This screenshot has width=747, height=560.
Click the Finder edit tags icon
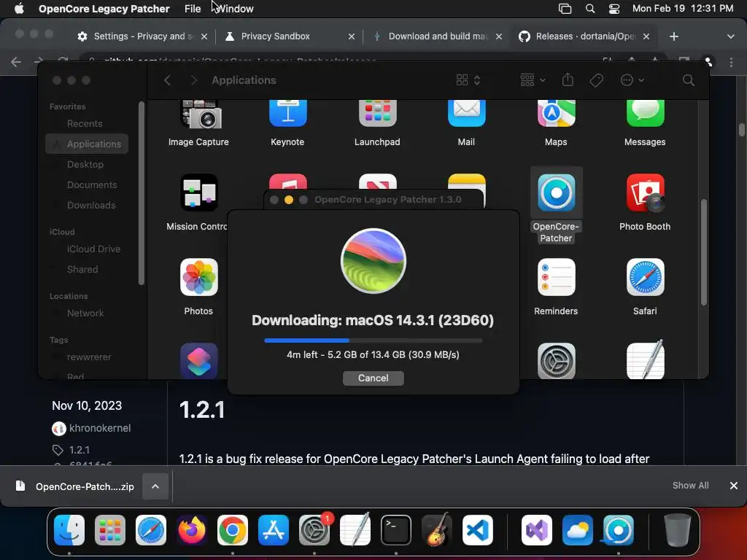point(596,80)
